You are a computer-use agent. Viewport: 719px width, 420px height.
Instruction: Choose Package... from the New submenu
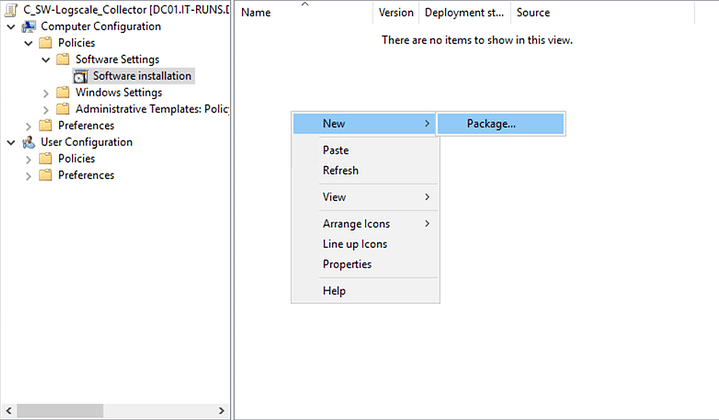point(491,123)
